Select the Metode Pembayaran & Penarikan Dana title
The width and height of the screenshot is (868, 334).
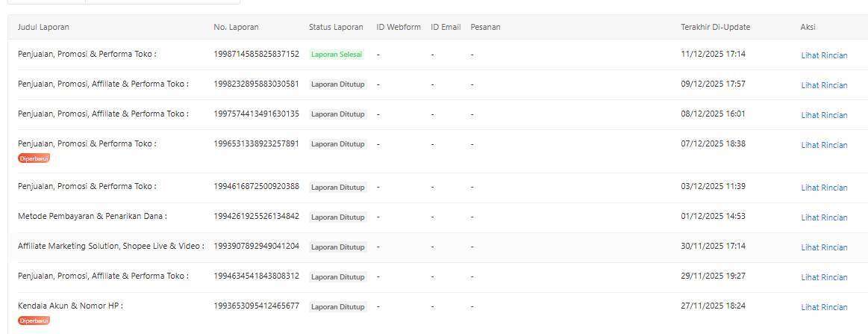click(x=92, y=217)
